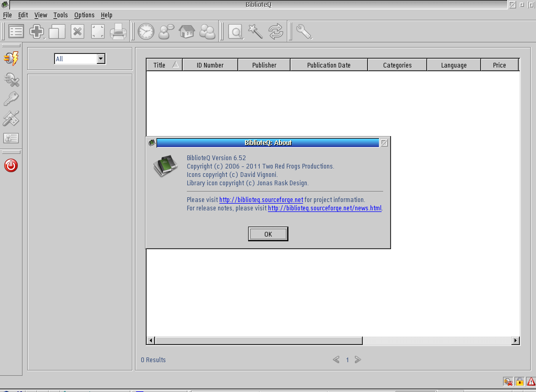Click the clock icon in the toolbar
Screen dimensions: 536x392
146,31
